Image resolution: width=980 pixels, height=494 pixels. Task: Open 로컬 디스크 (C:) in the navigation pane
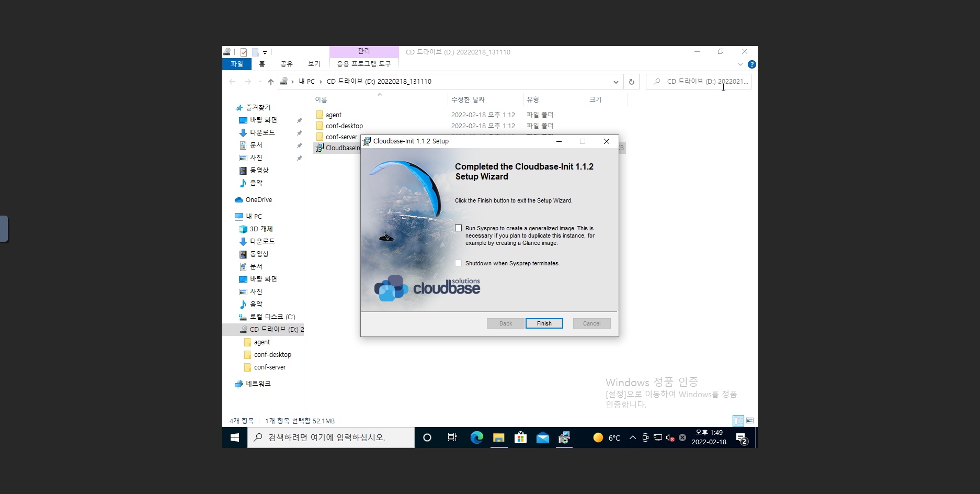point(272,317)
